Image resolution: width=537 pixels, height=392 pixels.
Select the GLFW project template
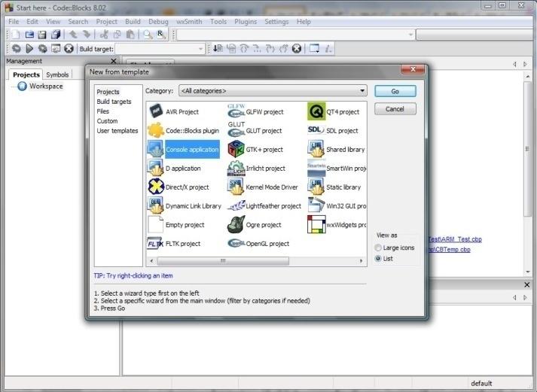pyautogui.click(x=256, y=111)
